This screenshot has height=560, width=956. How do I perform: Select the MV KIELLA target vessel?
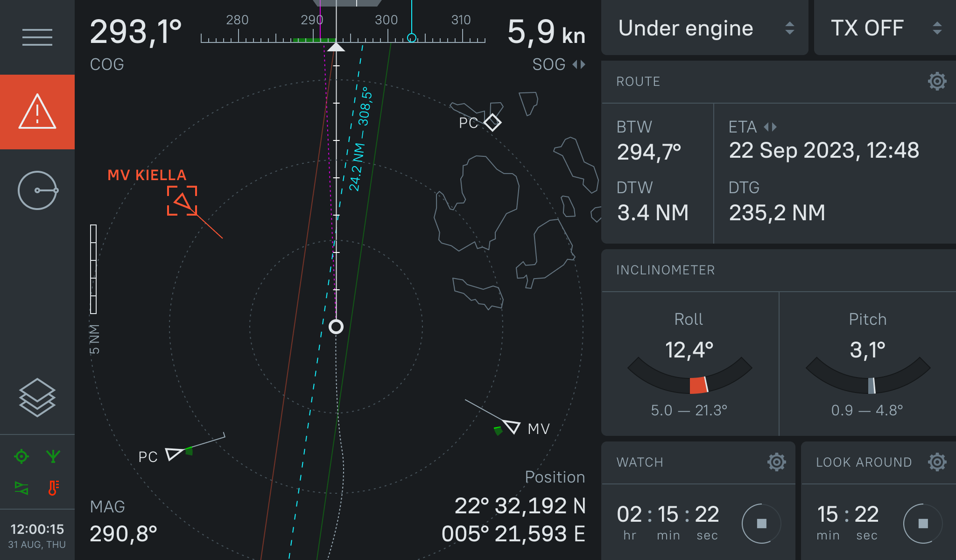click(x=183, y=200)
